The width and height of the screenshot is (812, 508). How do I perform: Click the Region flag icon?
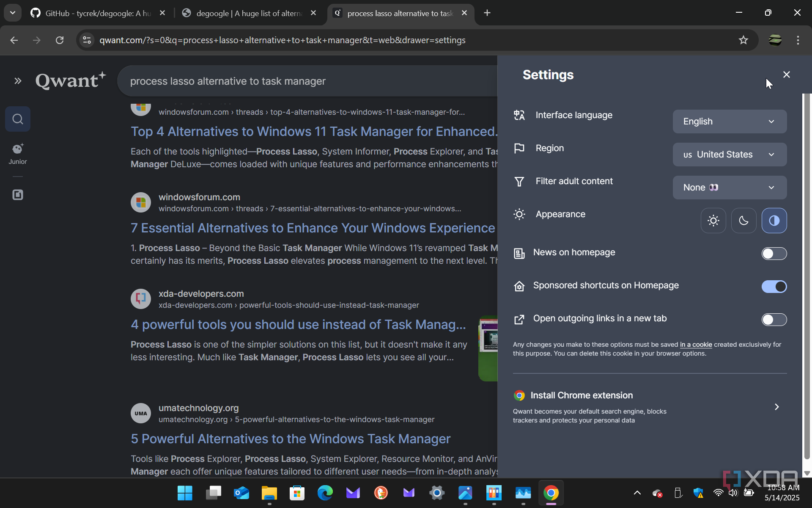coord(519,148)
